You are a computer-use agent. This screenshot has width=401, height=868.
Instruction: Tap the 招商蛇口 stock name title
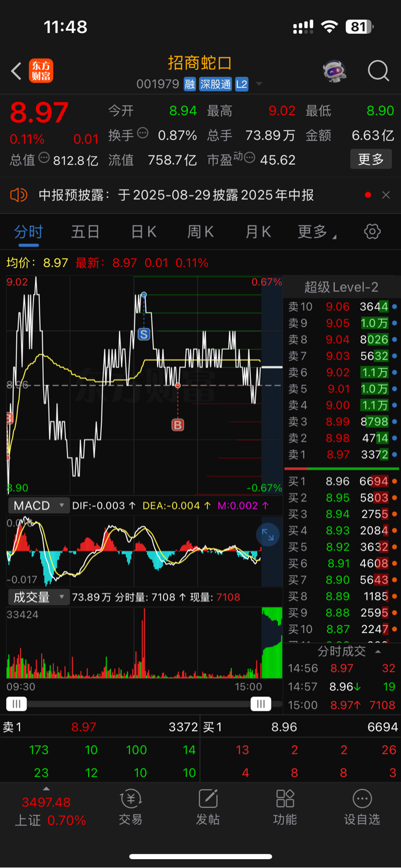200,63
